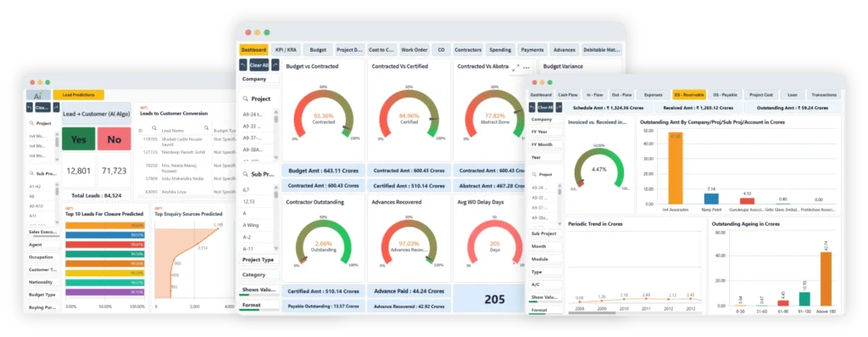Click the Project search magnifier in the center window

click(245, 98)
